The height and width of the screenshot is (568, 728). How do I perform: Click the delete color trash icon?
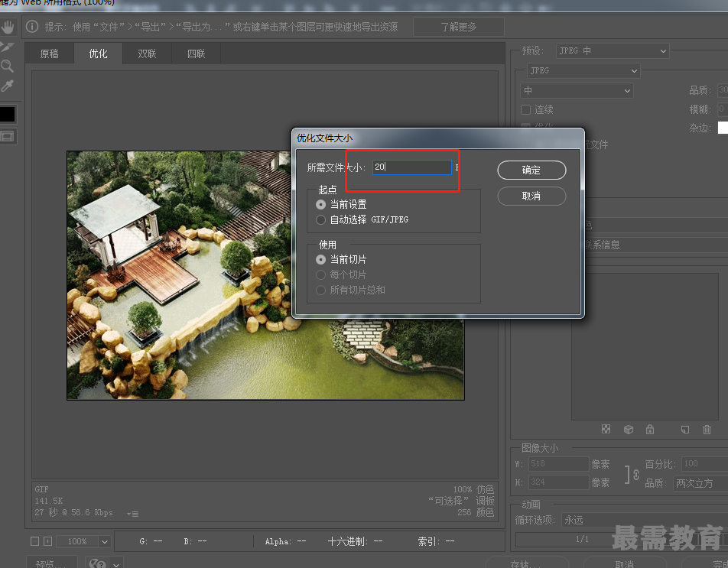pyautogui.click(x=707, y=429)
